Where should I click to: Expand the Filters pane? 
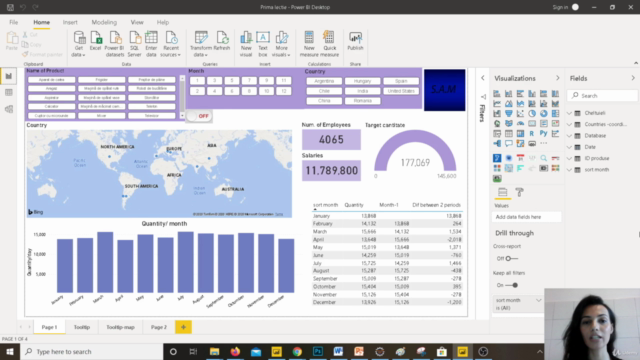483,78
